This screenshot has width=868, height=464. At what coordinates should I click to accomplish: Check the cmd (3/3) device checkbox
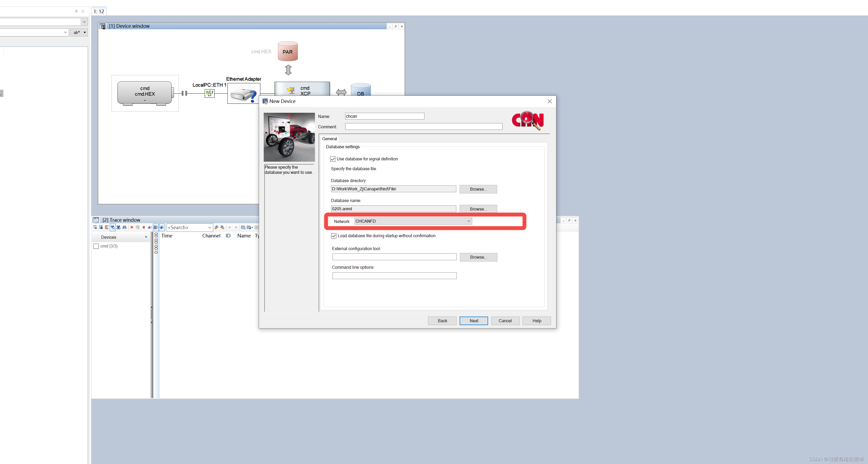(x=96, y=246)
